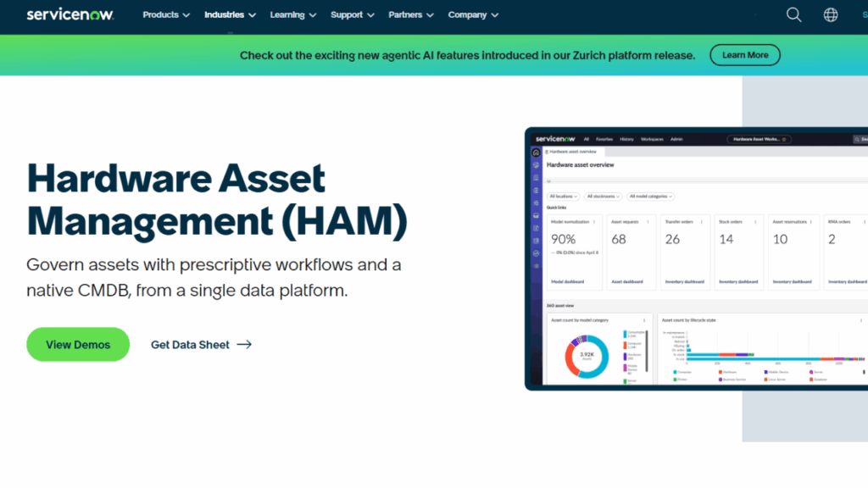The width and height of the screenshot is (868, 488).
Task: Click the search magnifier icon in the top navigation
Action: click(x=793, y=14)
